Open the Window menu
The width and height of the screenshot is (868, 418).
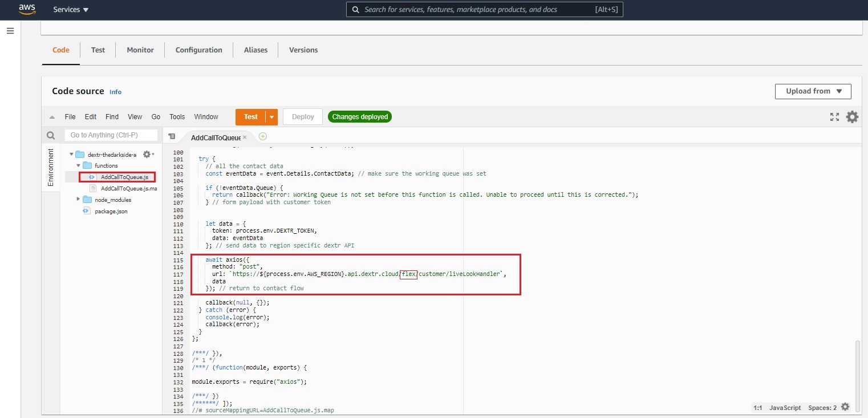pyautogui.click(x=206, y=117)
